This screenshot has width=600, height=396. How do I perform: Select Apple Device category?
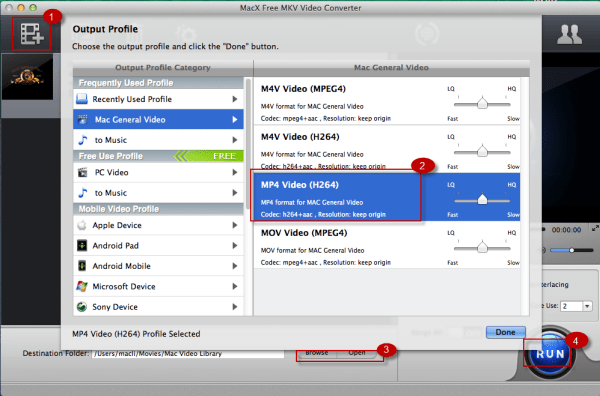[x=158, y=225]
